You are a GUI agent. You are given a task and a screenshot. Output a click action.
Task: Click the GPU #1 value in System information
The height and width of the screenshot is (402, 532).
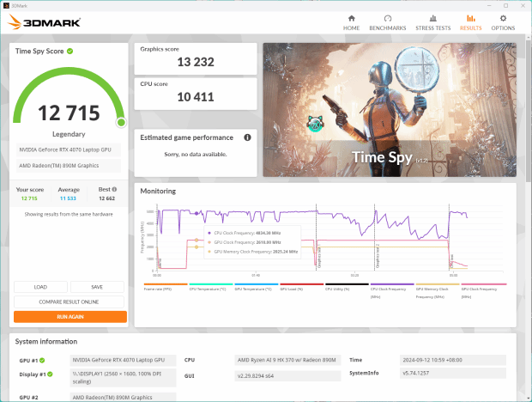click(123, 360)
